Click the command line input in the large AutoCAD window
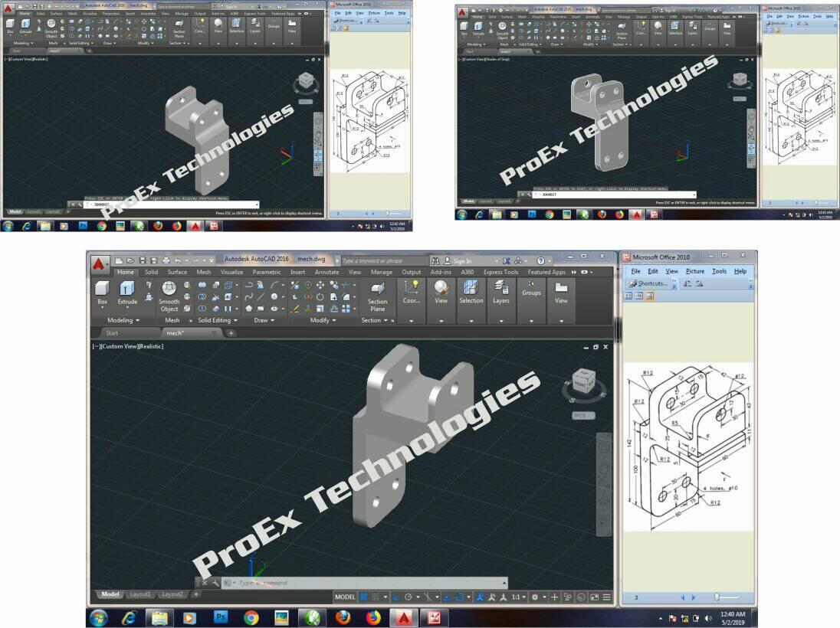Screen dimensions: 840x628 pos(364,583)
